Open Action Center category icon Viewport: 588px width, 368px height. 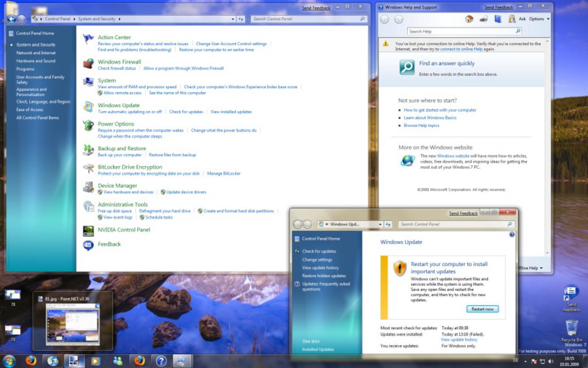click(x=88, y=40)
